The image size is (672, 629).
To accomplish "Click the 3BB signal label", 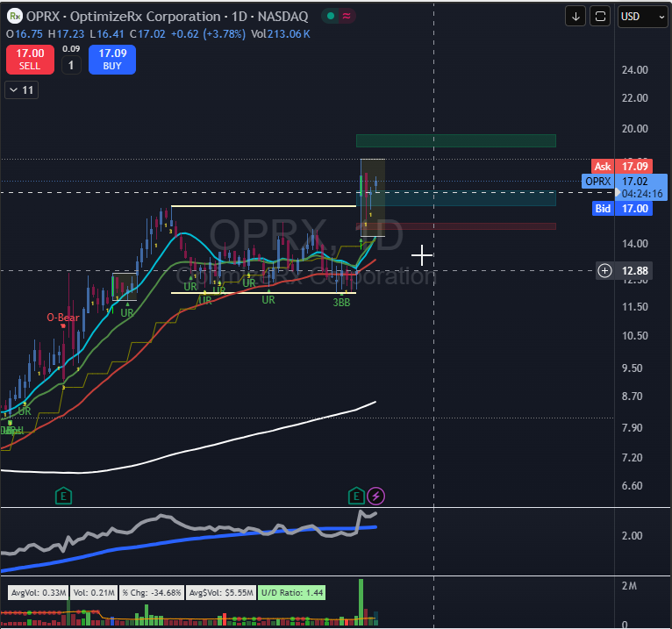I will click(x=341, y=303).
